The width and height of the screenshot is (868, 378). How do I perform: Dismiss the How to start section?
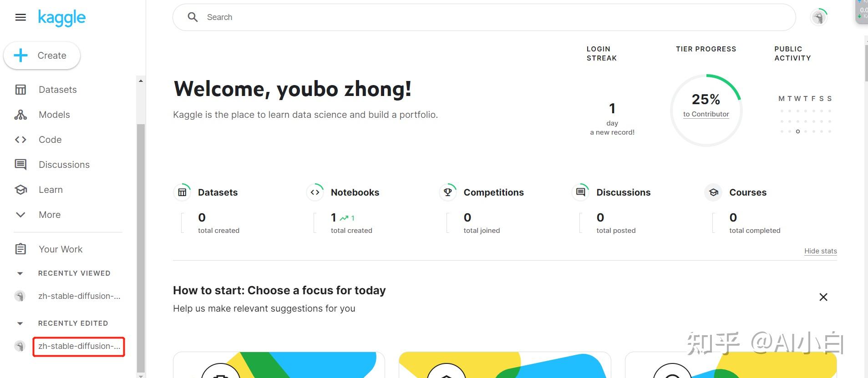pos(823,297)
